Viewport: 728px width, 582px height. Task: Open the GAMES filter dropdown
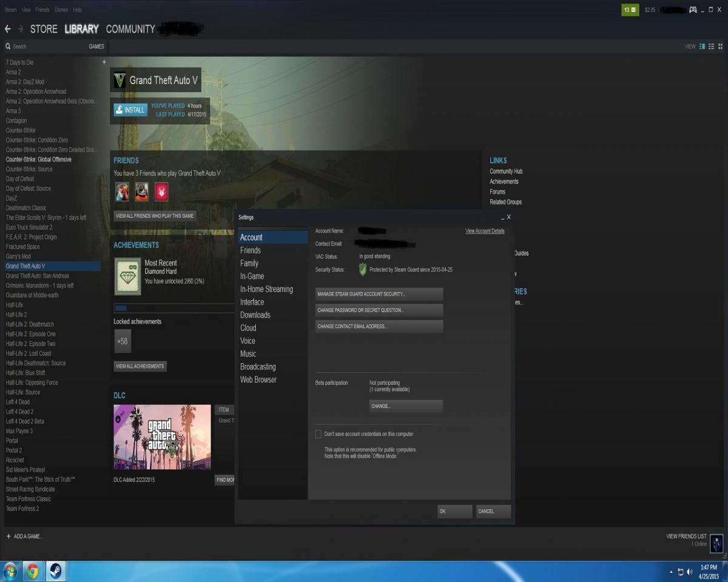(96, 47)
